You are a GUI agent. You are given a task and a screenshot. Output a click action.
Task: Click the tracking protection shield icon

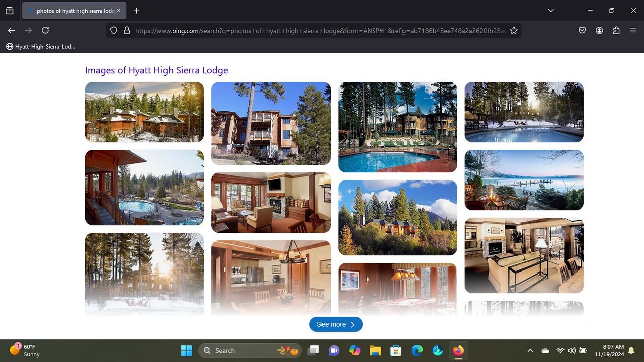pyautogui.click(x=114, y=31)
